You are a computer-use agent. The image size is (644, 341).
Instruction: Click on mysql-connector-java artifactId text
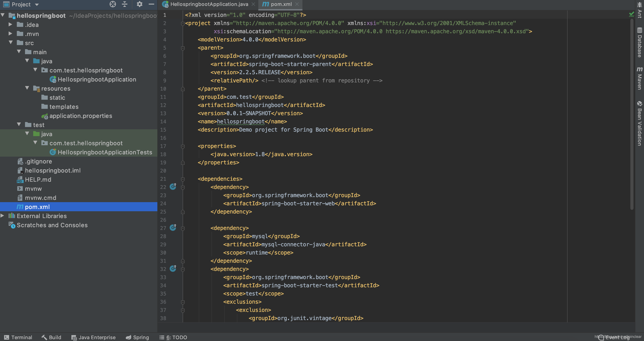click(x=293, y=244)
